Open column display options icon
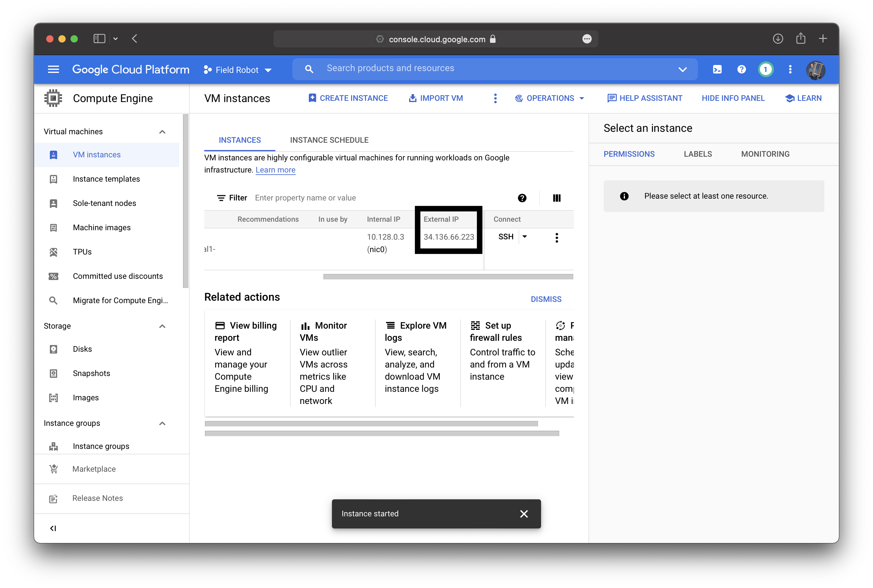Screen dimensions: 873x588 557,198
